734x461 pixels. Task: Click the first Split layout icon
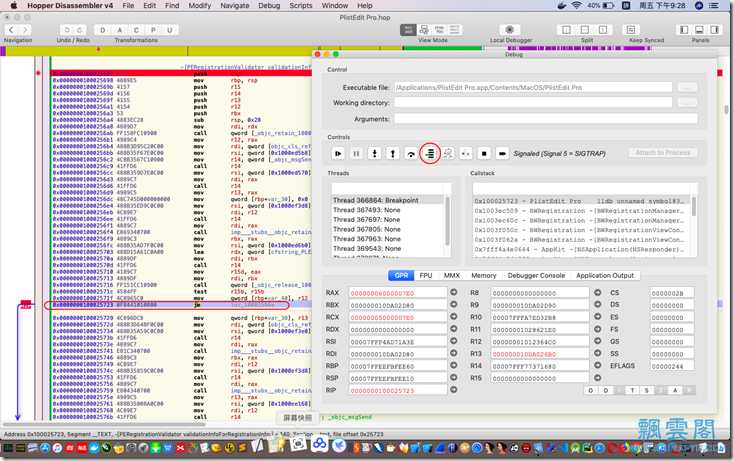click(566, 29)
